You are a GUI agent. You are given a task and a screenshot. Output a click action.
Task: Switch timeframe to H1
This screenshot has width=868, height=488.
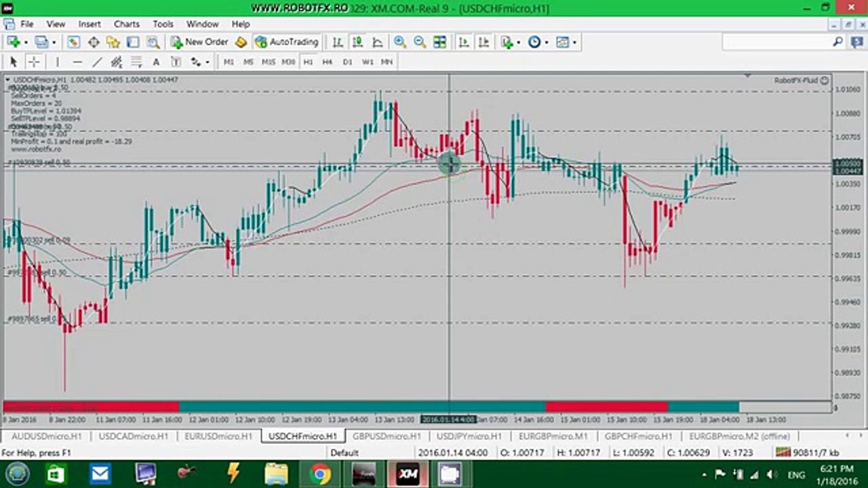tap(308, 62)
